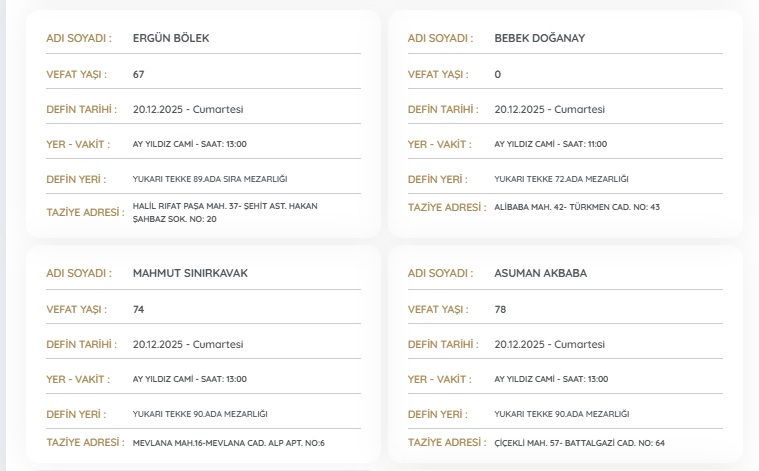This screenshot has width=759, height=471.
Task: Select the name ASUMAN AKBABA
Action: click(540, 274)
